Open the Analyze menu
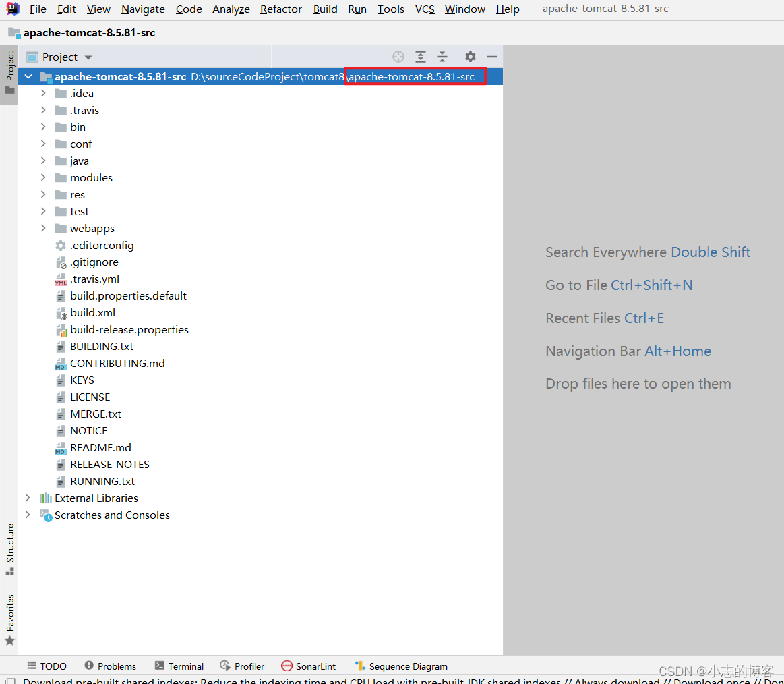The image size is (784, 684). (x=231, y=9)
